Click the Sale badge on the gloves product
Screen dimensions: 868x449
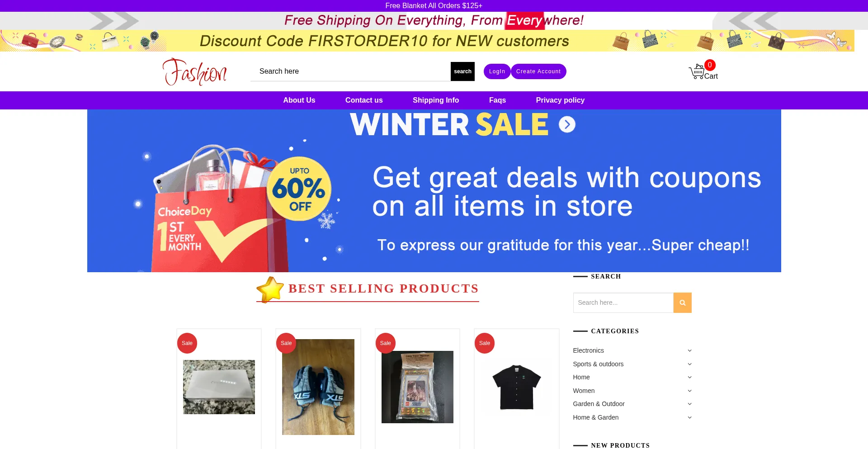pos(286,343)
